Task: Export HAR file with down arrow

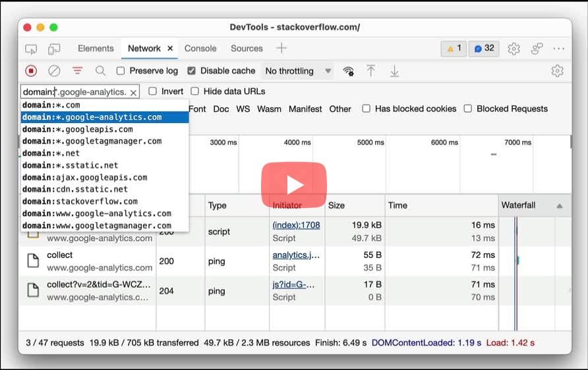Action: tap(394, 71)
